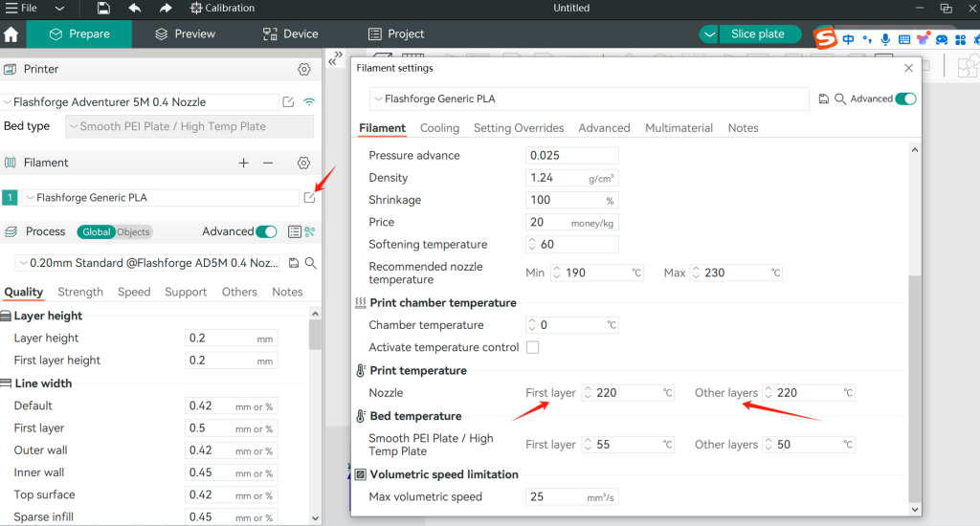980x526 pixels.
Task: Click edit icon beside Flashforge Generic PLA
Action: click(x=309, y=198)
